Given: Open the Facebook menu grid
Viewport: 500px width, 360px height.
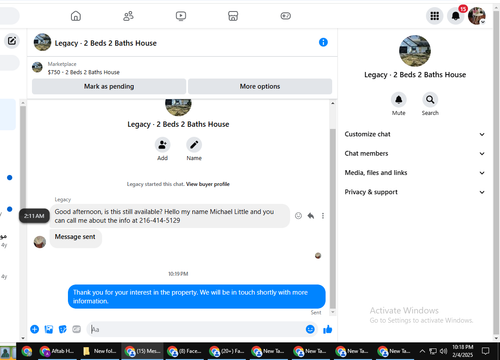Looking at the screenshot, I should tap(434, 16).
